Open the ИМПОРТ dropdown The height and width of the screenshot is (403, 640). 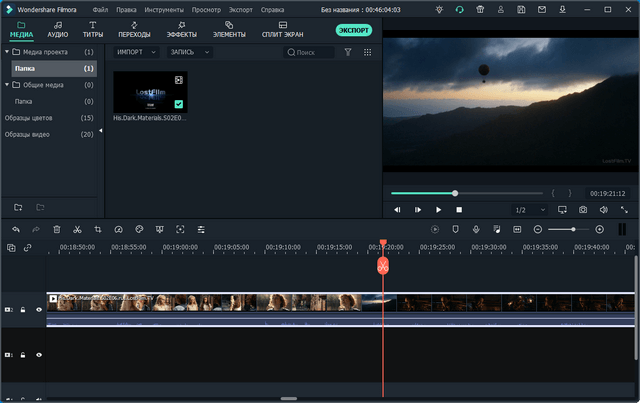135,52
